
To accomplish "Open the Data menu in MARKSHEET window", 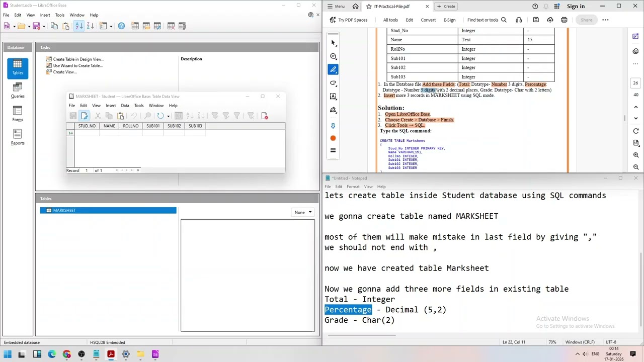I will point(125,106).
